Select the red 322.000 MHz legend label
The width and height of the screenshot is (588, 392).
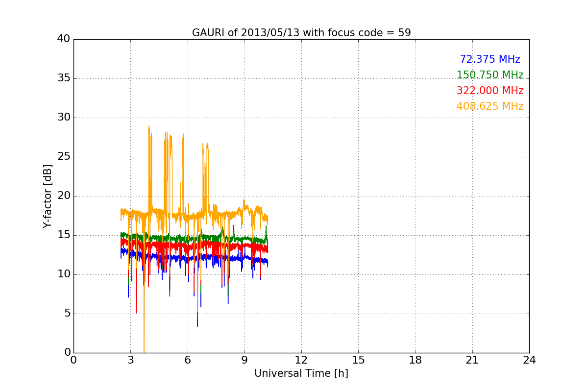click(x=490, y=91)
